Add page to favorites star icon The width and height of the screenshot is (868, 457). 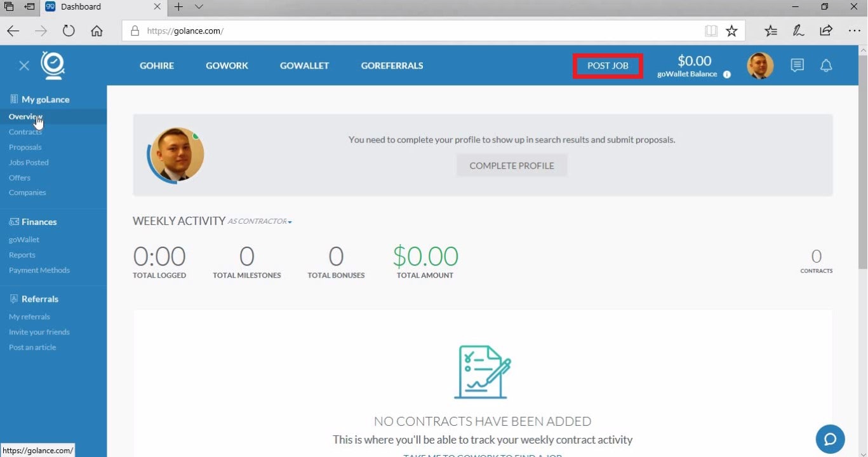point(731,31)
